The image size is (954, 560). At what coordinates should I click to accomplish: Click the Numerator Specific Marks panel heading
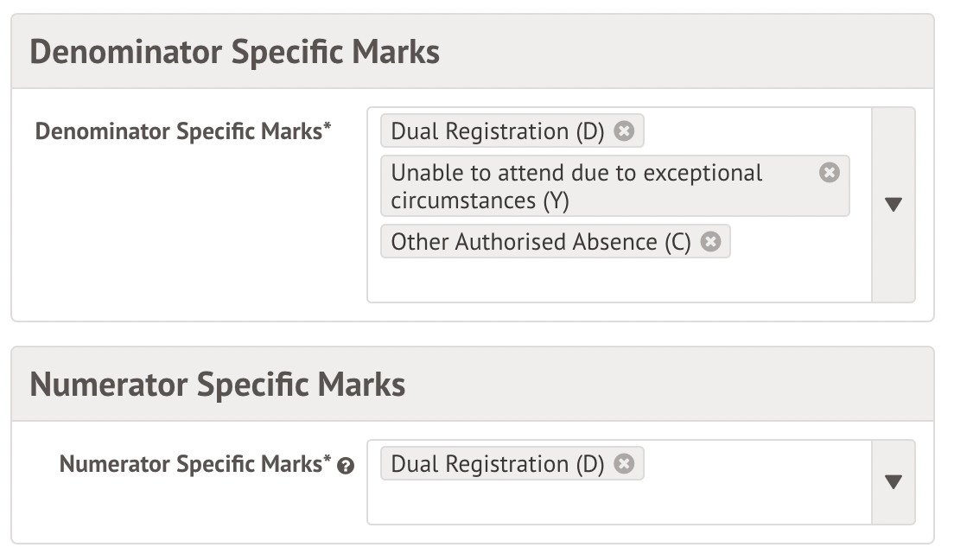point(218,385)
